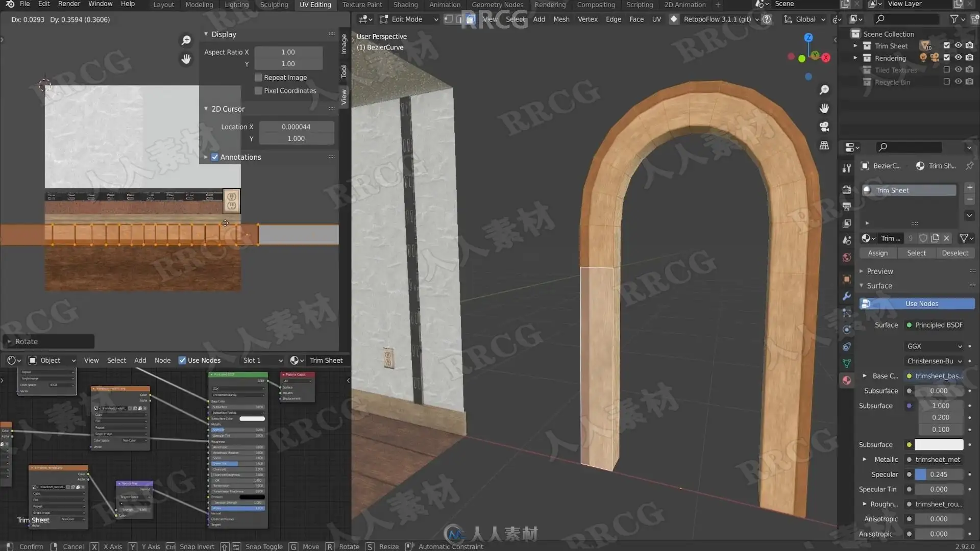The width and height of the screenshot is (980, 551).
Task: Click RetopoFlow help question mark icon
Action: (767, 19)
